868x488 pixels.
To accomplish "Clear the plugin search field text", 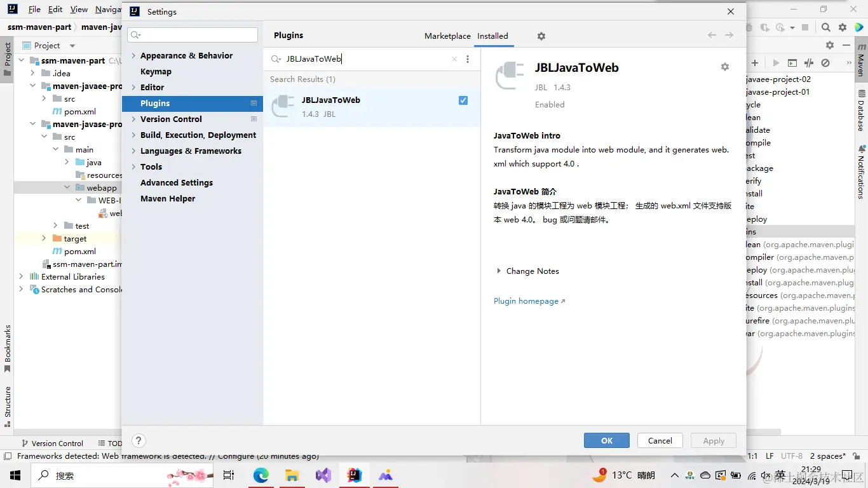I will point(454,59).
